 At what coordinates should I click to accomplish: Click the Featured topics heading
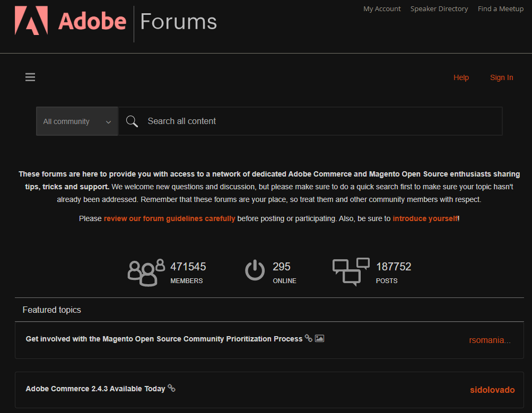tap(51, 310)
